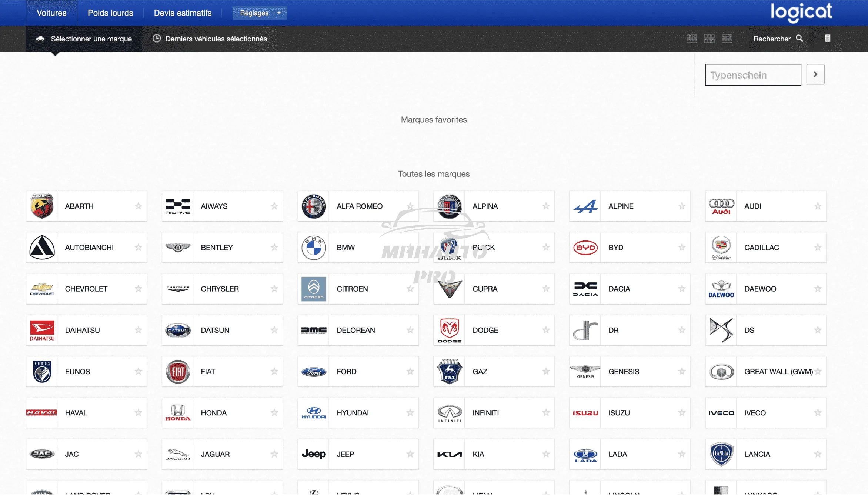Click the search magnifier icon

[x=799, y=39]
